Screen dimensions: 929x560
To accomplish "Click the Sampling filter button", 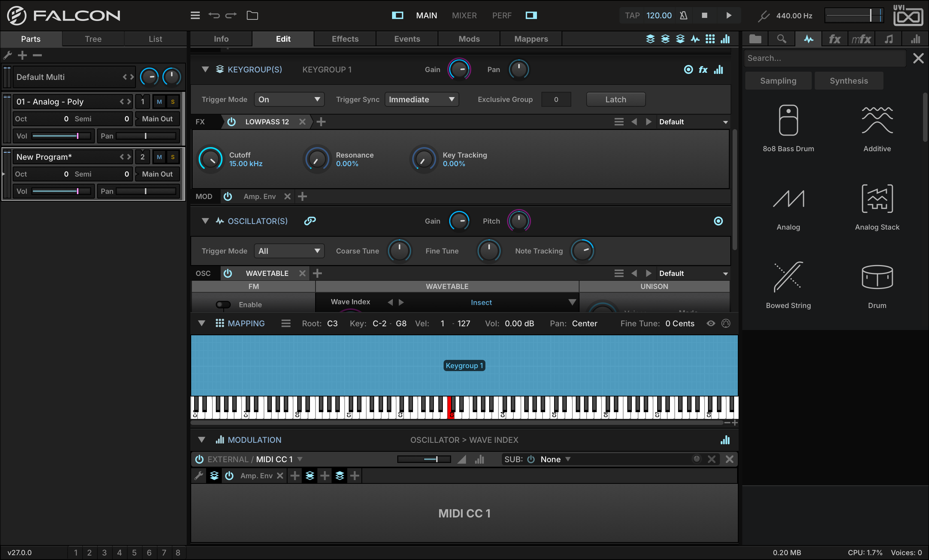I will pos(778,81).
